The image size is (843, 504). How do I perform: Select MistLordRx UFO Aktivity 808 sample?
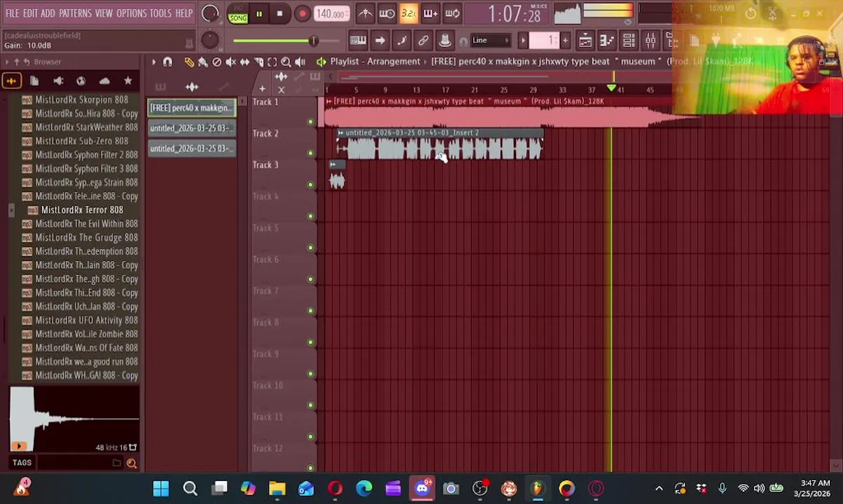pos(86,321)
